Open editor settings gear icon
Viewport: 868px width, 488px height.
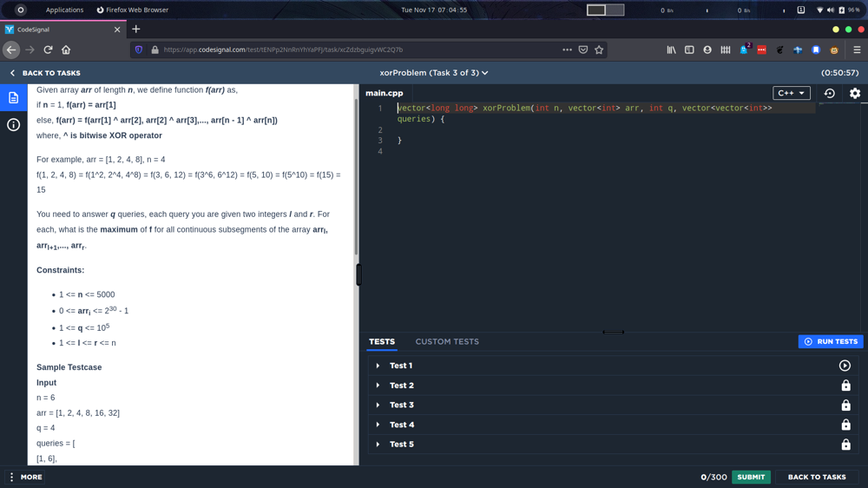tap(854, 93)
